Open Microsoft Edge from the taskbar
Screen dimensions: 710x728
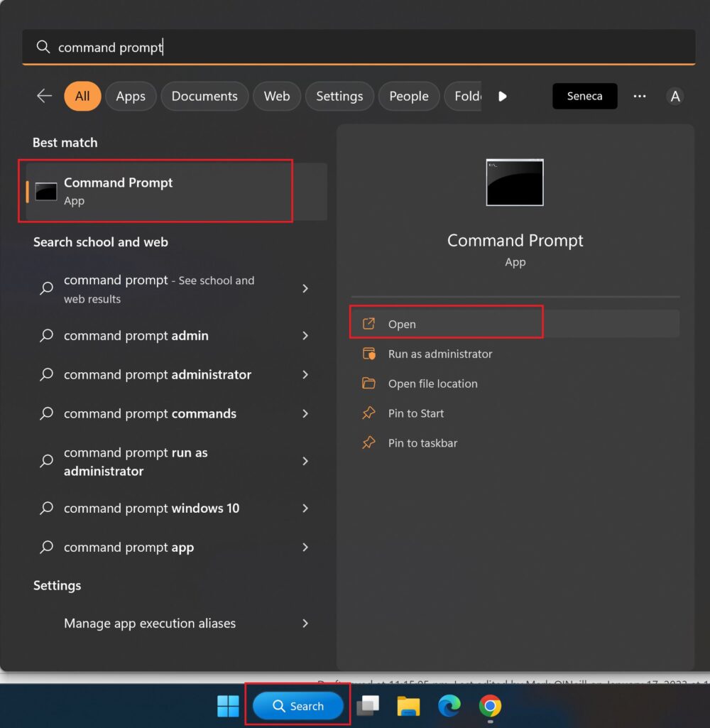tap(449, 706)
